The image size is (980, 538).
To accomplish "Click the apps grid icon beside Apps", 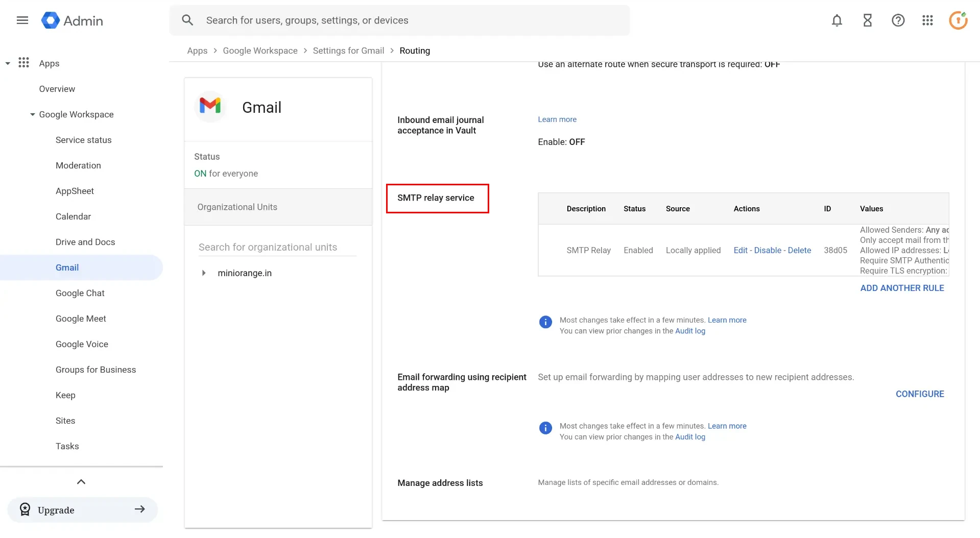I will [x=23, y=63].
